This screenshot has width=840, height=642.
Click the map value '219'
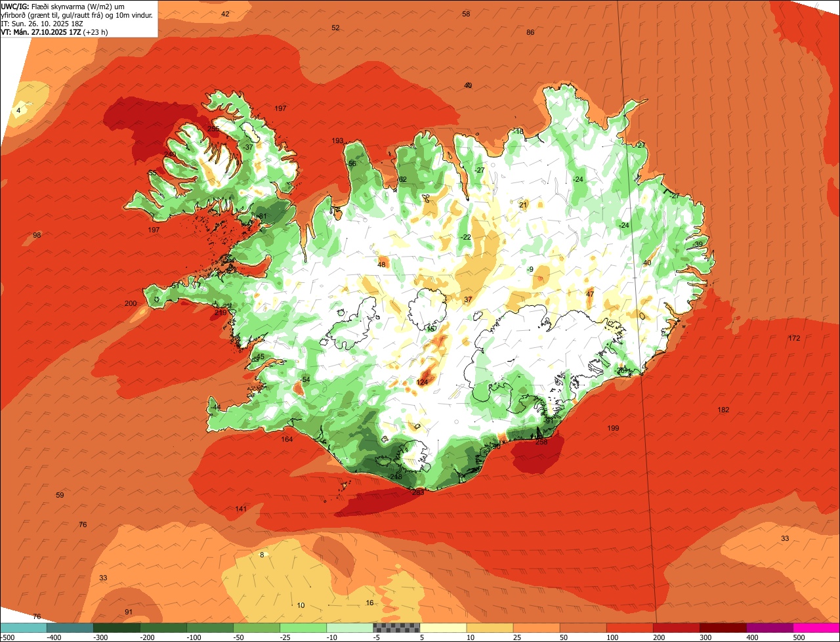point(220,312)
